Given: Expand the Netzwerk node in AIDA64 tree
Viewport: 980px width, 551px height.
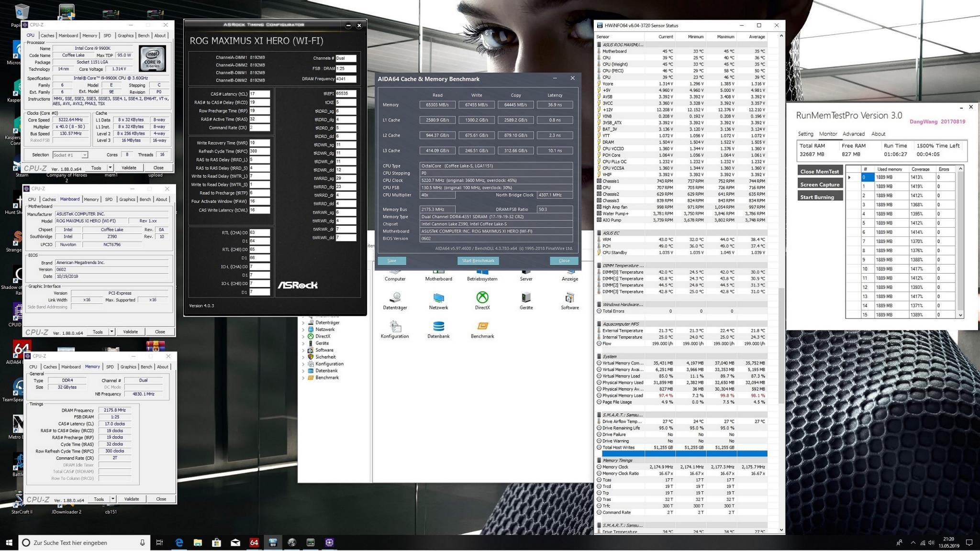Looking at the screenshot, I should (x=303, y=330).
